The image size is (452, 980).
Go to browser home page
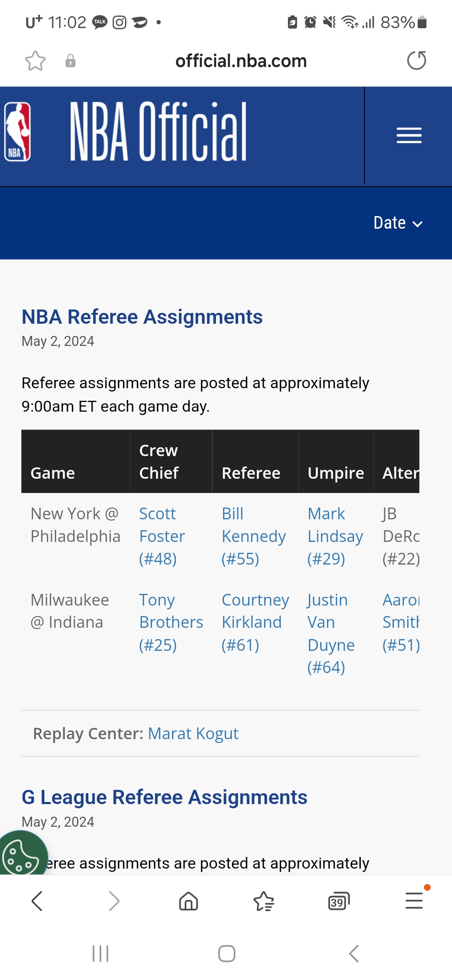click(x=188, y=901)
